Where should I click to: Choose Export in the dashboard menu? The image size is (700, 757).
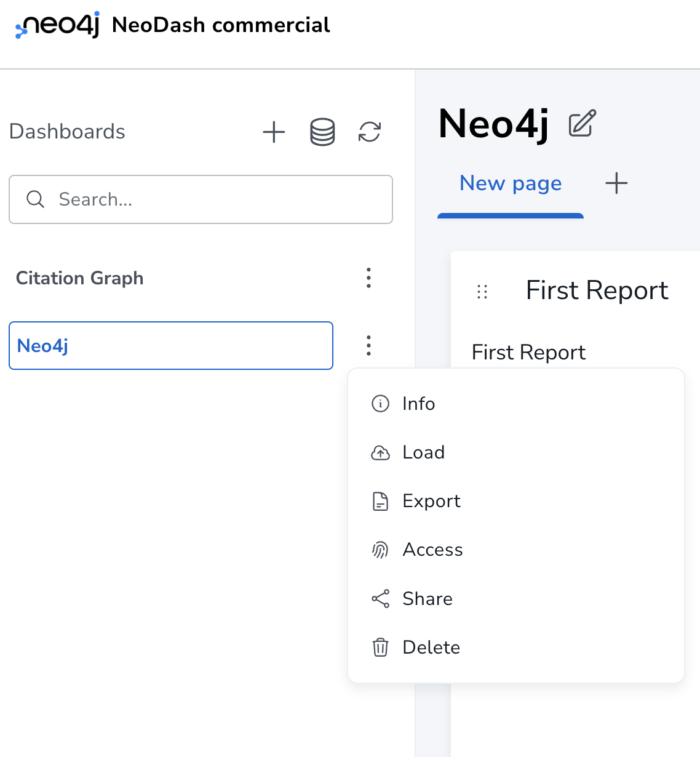tap(516, 501)
